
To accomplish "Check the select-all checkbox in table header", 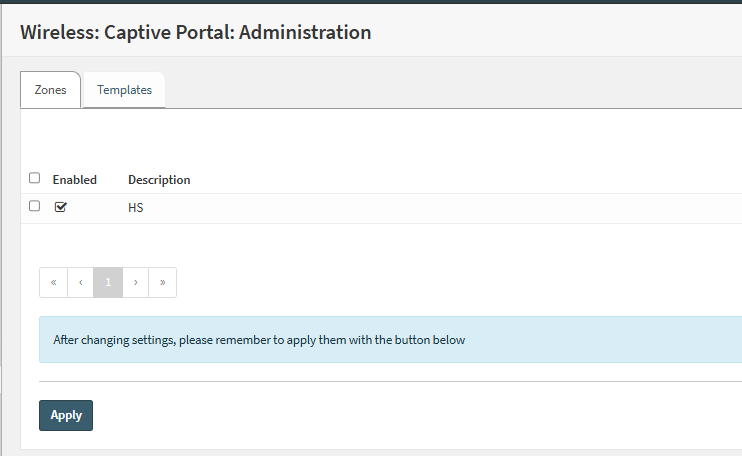I will pyautogui.click(x=35, y=178).
